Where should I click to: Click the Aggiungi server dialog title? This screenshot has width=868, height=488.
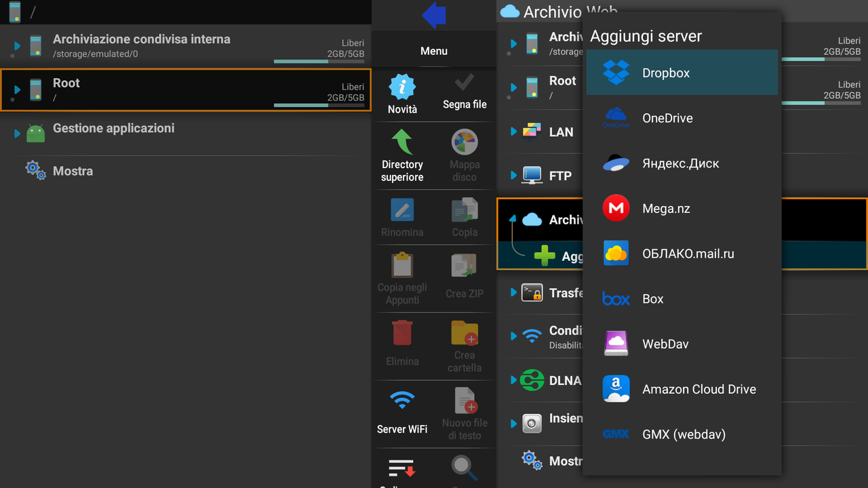pyautogui.click(x=646, y=36)
